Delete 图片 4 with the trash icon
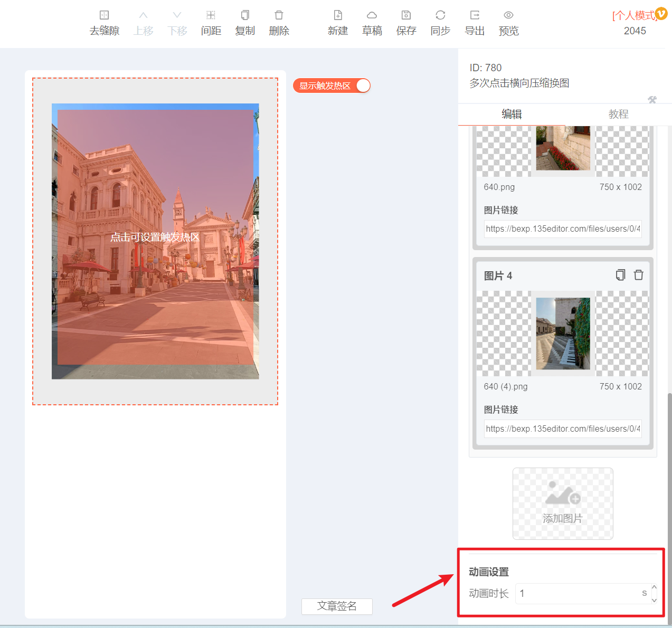The height and width of the screenshot is (628, 672). pos(639,275)
